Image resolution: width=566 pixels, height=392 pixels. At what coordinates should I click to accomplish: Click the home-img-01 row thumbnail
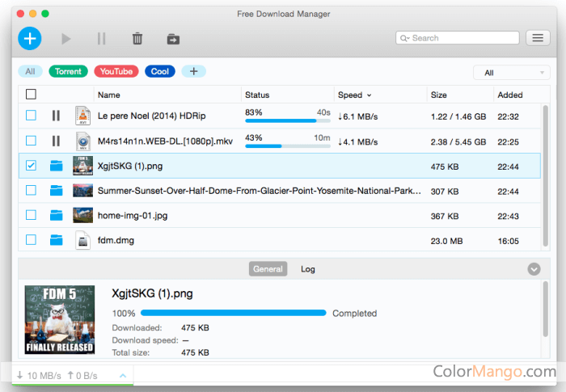coord(82,215)
